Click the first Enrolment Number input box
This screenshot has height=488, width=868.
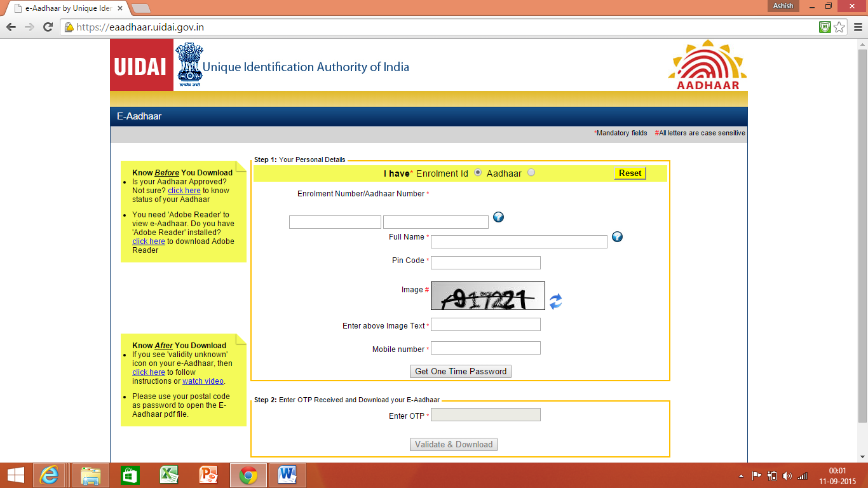pos(335,222)
